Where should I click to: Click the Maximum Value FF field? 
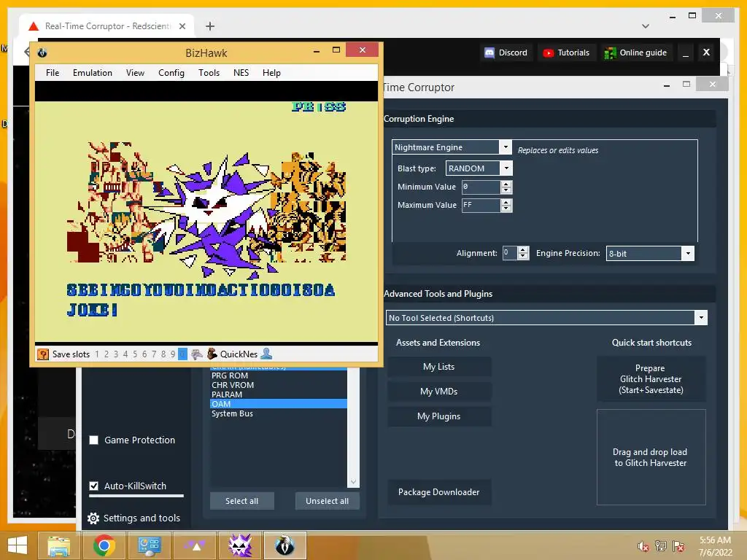(x=481, y=205)
